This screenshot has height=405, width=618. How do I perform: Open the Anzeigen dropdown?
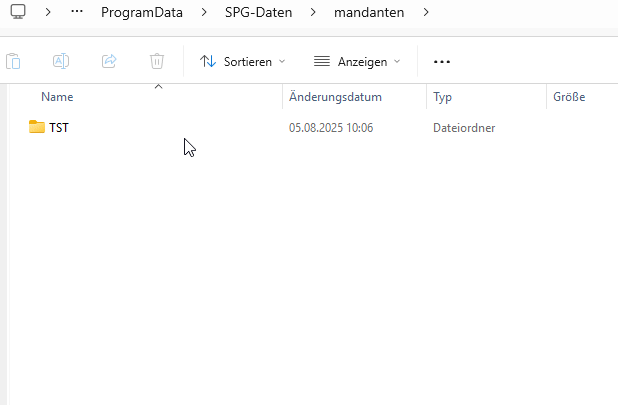[356, 61]
